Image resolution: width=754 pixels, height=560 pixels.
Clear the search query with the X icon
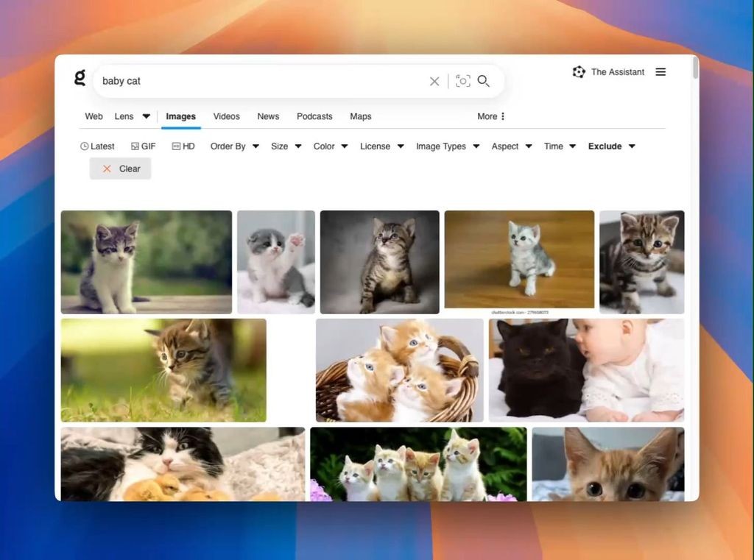click(x=434, y=81)
